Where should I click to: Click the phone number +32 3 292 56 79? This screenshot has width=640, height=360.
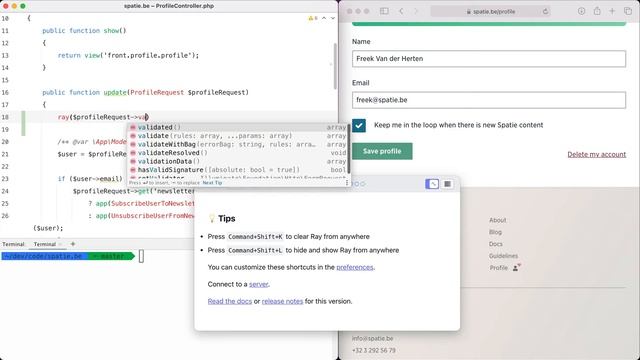coord(374,351)
